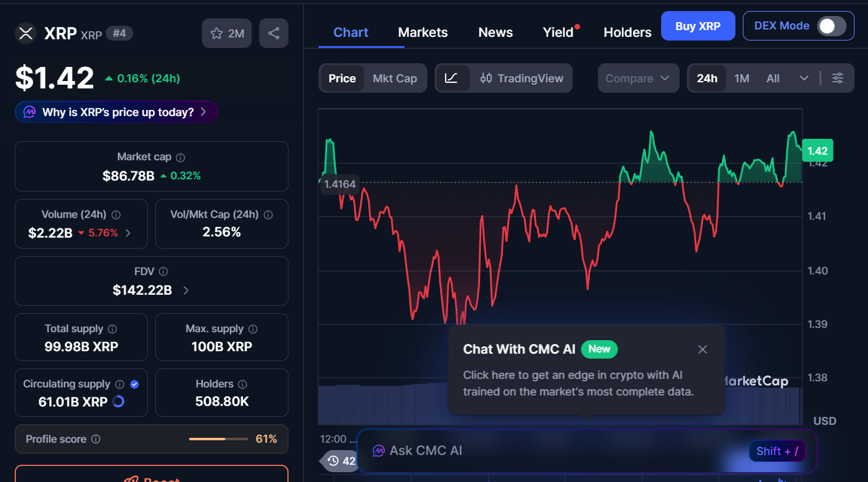Select the 1M timeframe option

(x=742, y=78)
